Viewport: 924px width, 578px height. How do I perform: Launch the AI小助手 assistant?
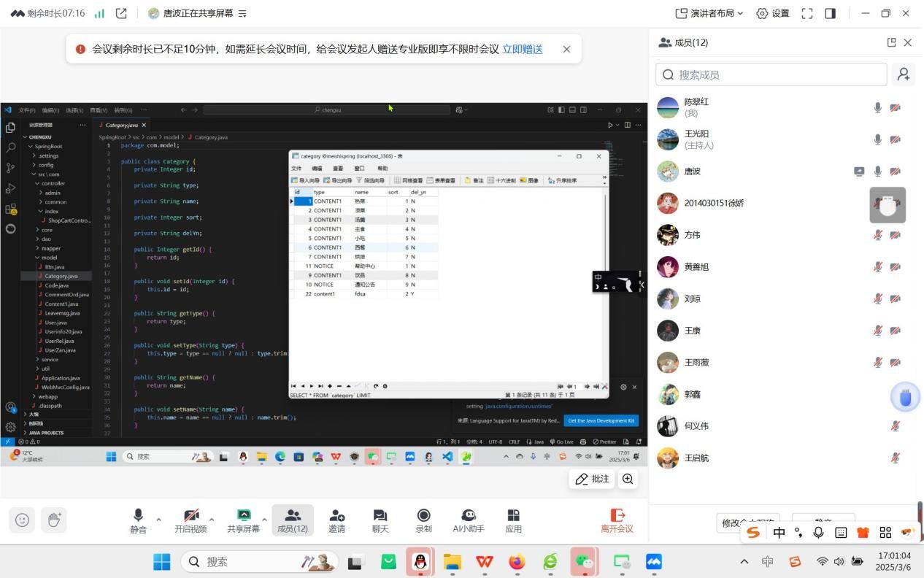(469, 520)
